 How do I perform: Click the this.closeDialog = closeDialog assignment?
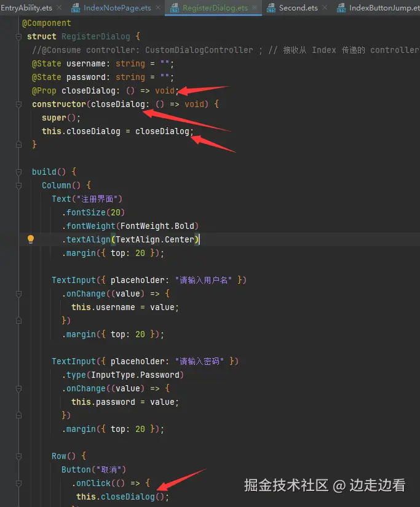click(117, 132)
